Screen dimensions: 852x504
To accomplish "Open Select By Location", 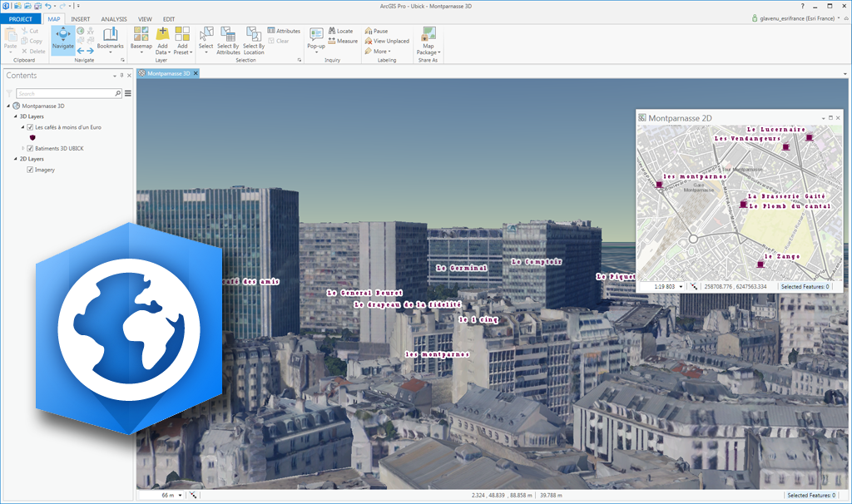I will [x=254, y=40].
